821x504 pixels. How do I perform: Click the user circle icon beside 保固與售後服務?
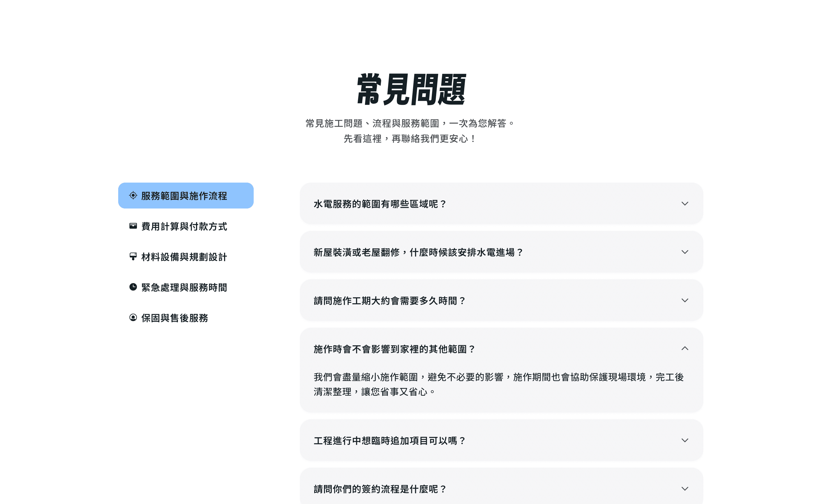tap(133, 317)
